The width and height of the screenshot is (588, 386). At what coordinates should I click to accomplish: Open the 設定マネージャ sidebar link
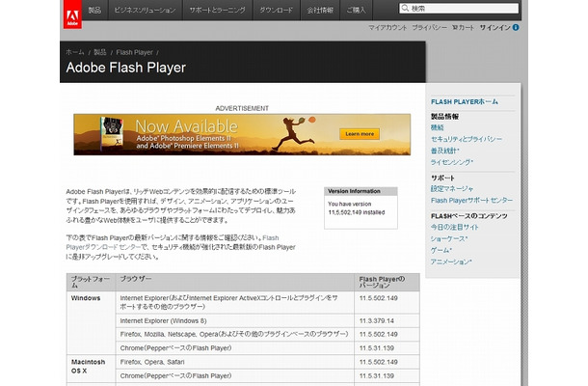point(452,189)
